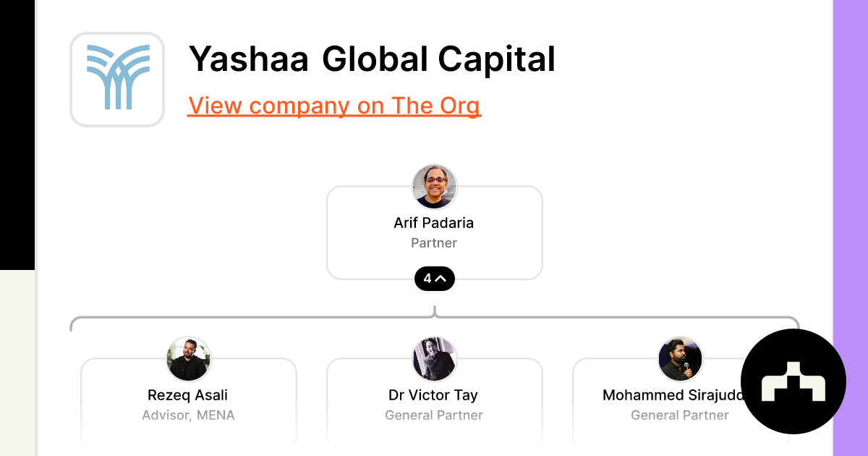Select the chevron inside the 4 badge

tap(442, 278)
